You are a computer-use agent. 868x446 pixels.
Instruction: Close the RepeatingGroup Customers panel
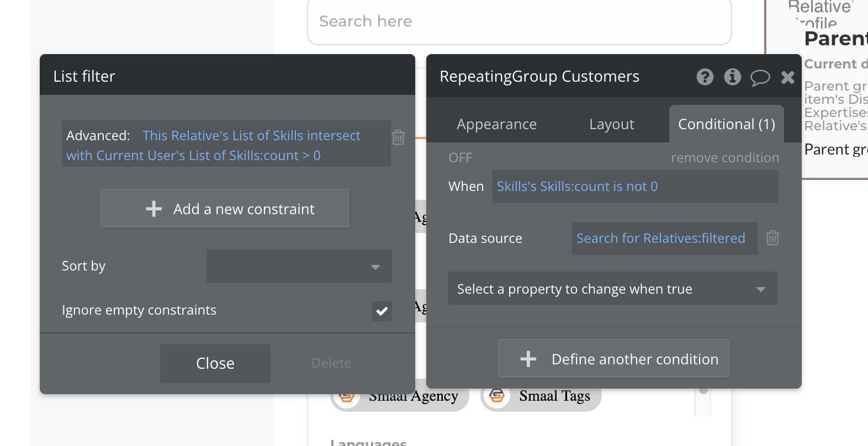(x=788, y=77)
